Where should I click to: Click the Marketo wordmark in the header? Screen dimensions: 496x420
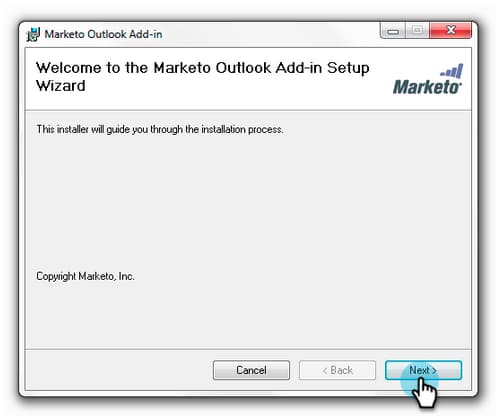(x=427, y=87)
